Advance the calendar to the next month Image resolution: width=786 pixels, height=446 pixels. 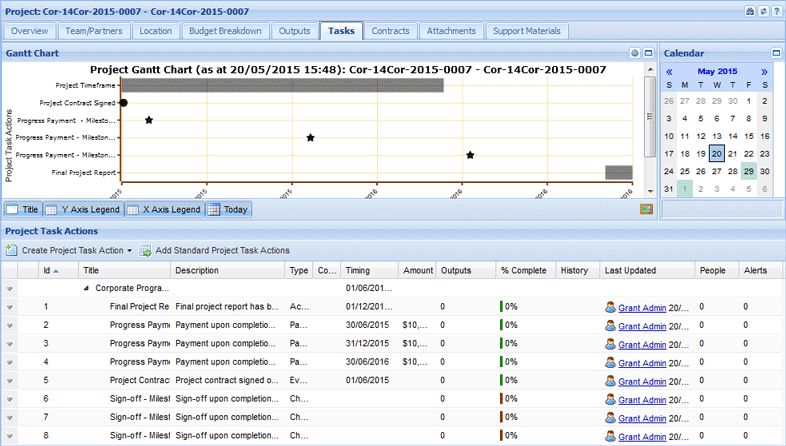tap(764, 72)
